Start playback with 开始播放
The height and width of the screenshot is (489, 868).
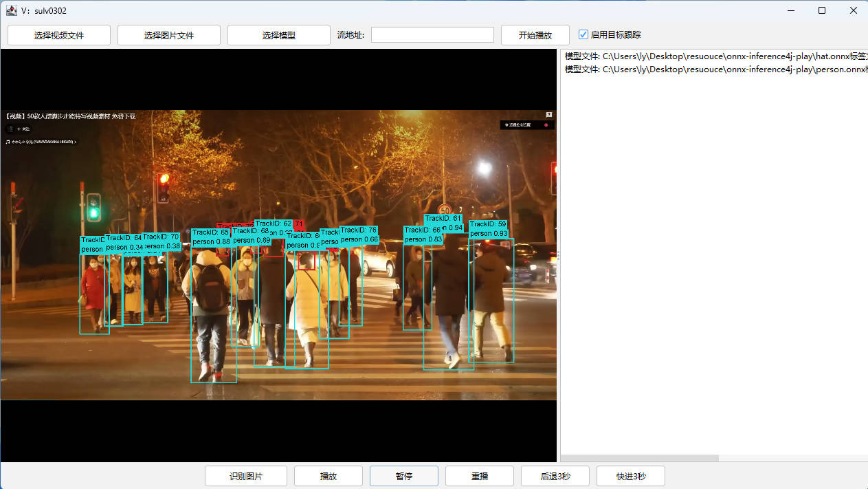[535, 35]
